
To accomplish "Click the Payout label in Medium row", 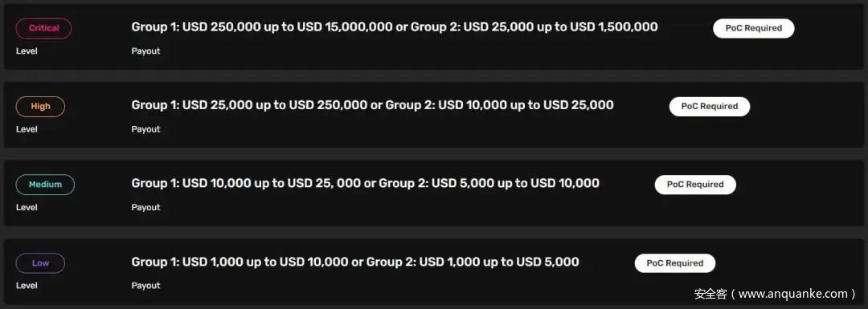I will tap(145, 207).
